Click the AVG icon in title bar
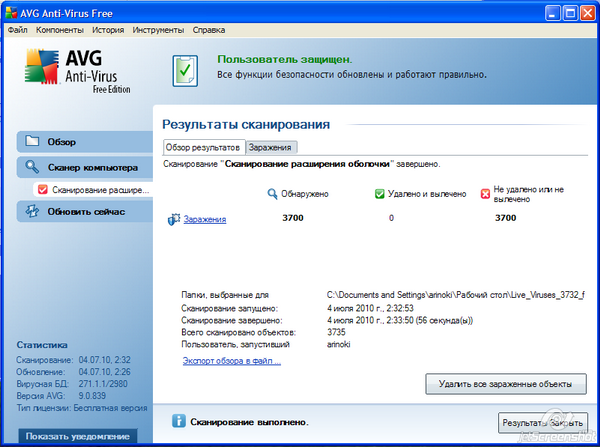Viewport: 600px width, 447px height. click(11, 13)
